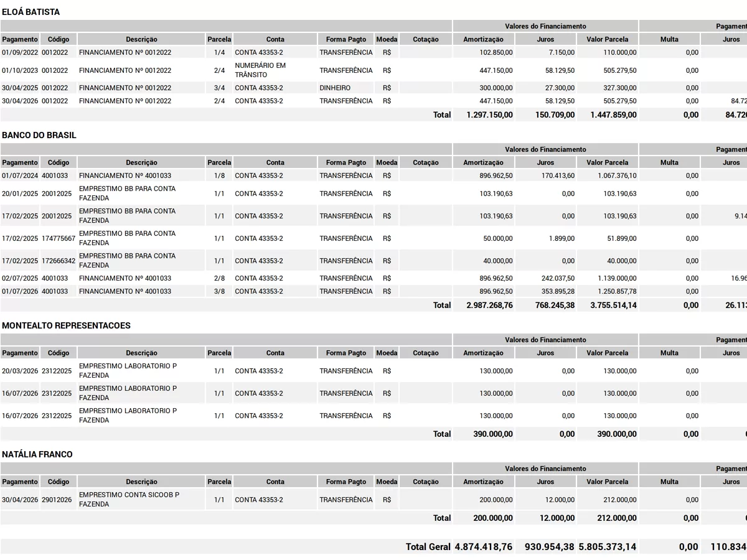The width and height of the screenshot is (747, 560).
Task: Select interest value 353.895,28
Action: coord(558,291)
